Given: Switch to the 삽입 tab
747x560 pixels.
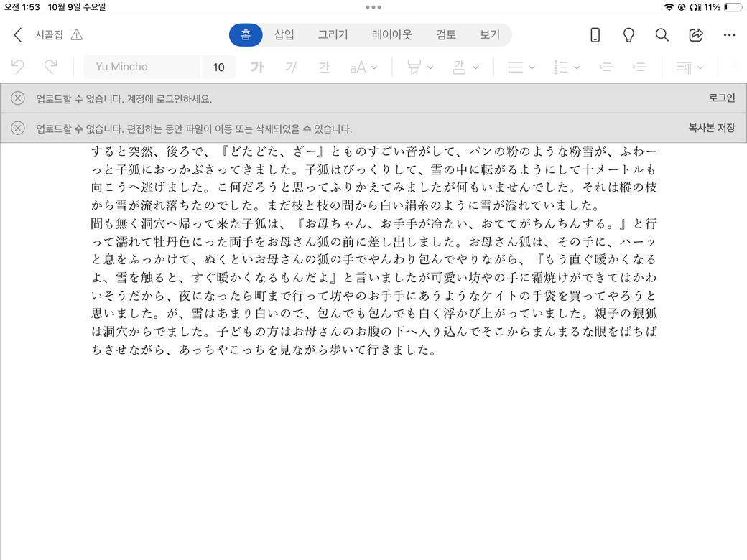Looking at the screenshot, I should [x=284, y=34].
